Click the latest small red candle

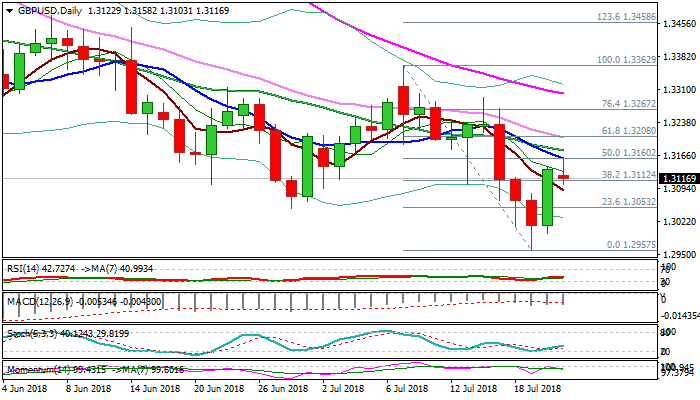point(563,177)
